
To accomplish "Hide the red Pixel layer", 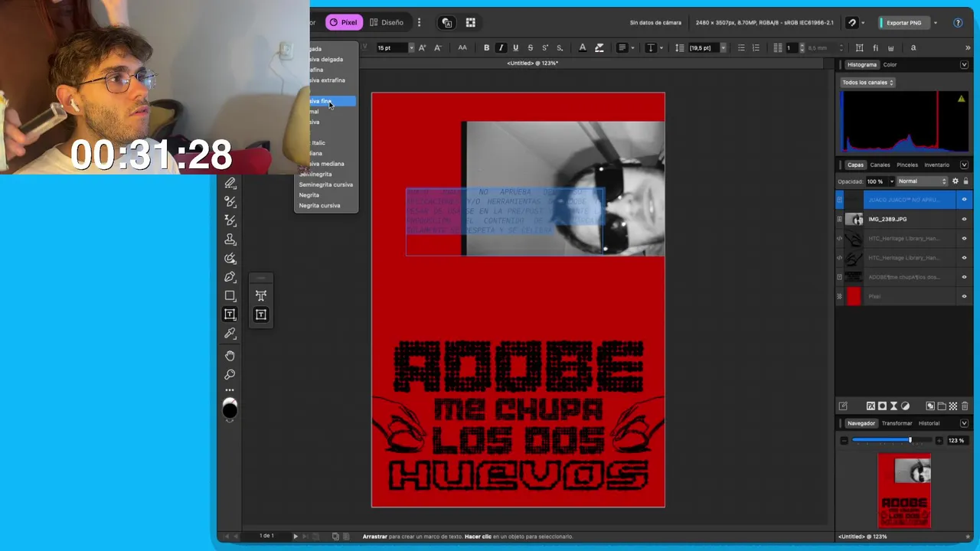I will click(x=964, y=296).
